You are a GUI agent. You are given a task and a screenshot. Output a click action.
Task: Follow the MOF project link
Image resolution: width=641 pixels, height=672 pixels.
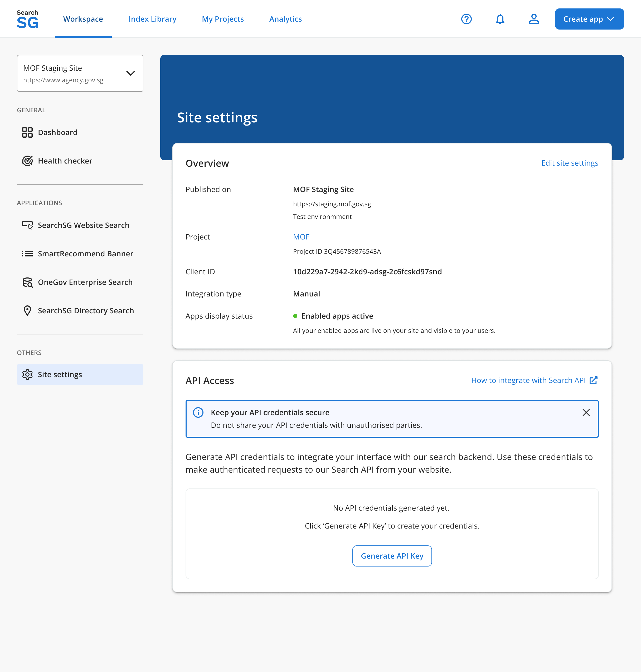point(301,237)
